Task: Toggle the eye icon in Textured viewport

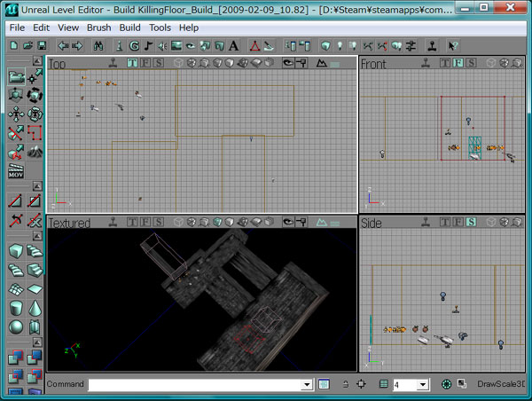Action: (288, 222)
